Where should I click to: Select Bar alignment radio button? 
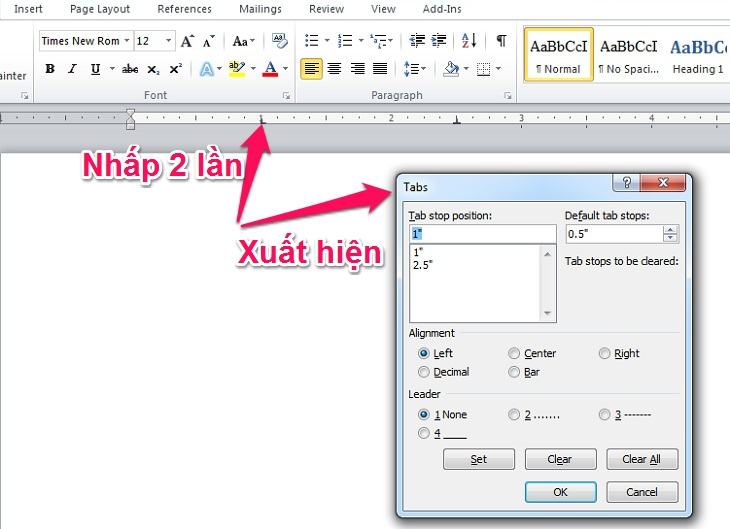click(514, 372)
